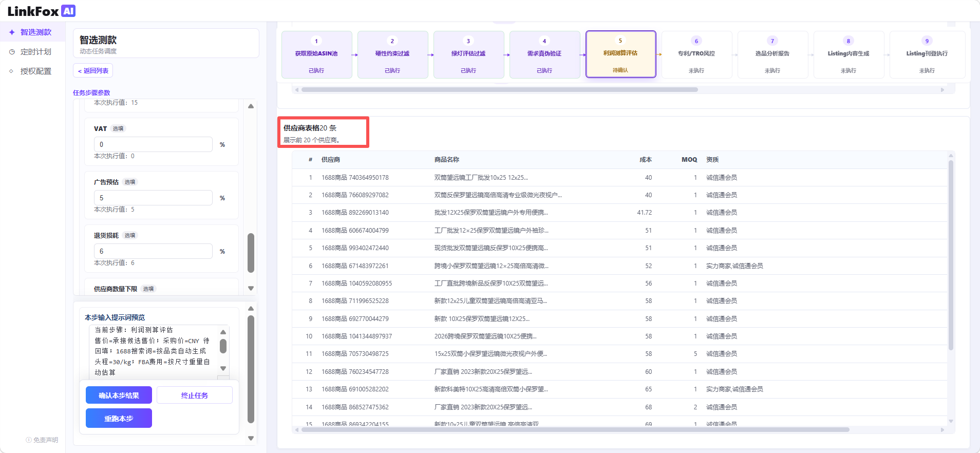Click the info icon beside 免责声明

(29, 440)
